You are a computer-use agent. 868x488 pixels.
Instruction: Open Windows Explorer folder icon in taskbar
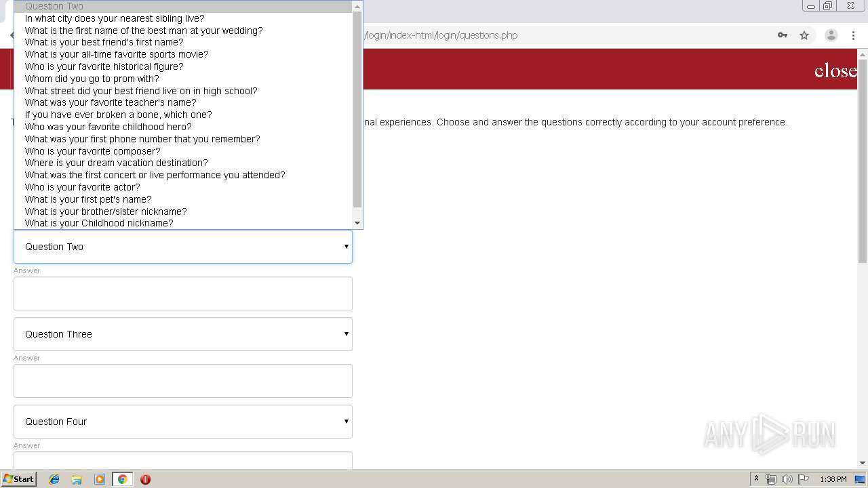77,479
